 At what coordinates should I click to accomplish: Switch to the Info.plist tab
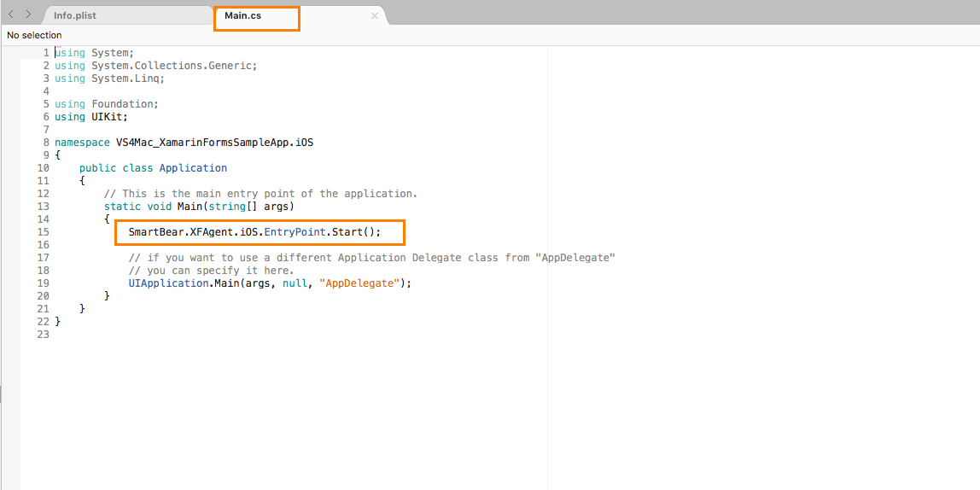coord(73,15)
